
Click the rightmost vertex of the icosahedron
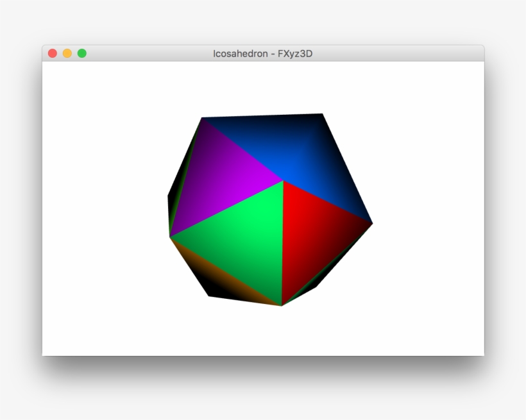coord(371,224)
